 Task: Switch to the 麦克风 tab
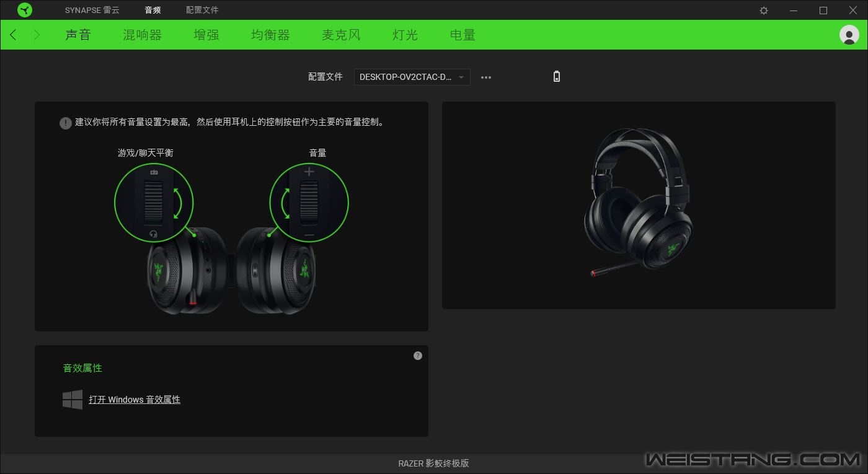[x=341, y=35]
